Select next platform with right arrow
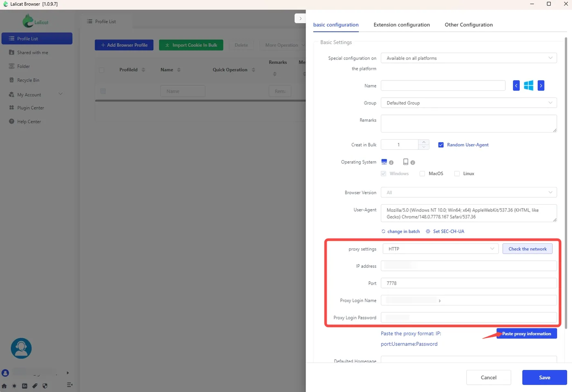The image size is (572, 392). pyautogui.click(x=541, y=86)
